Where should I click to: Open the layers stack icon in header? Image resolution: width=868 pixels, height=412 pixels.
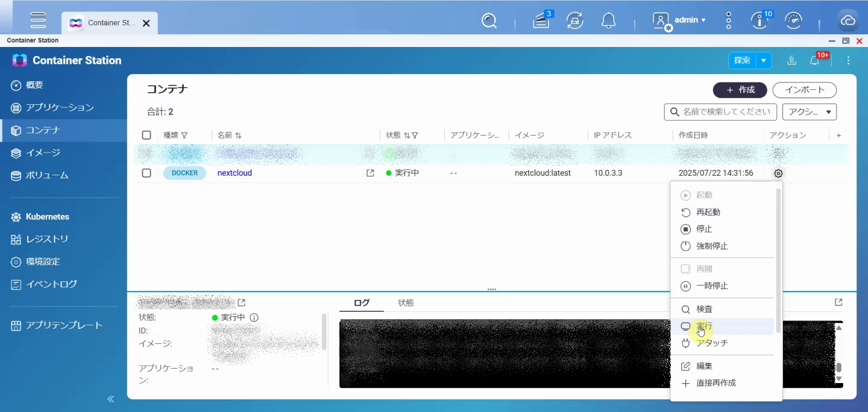[x=792, y=60]
